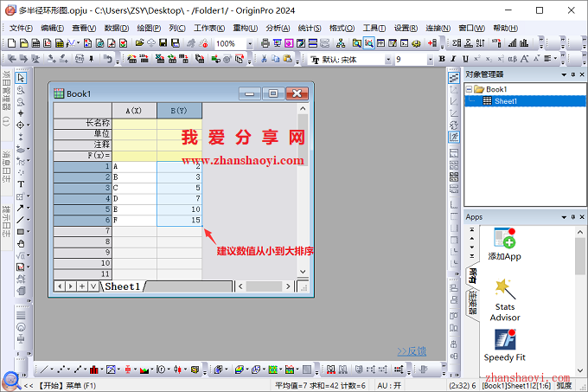Click the Apps panel scroll down arrow

pyautogui.click(x=580, y=370)
